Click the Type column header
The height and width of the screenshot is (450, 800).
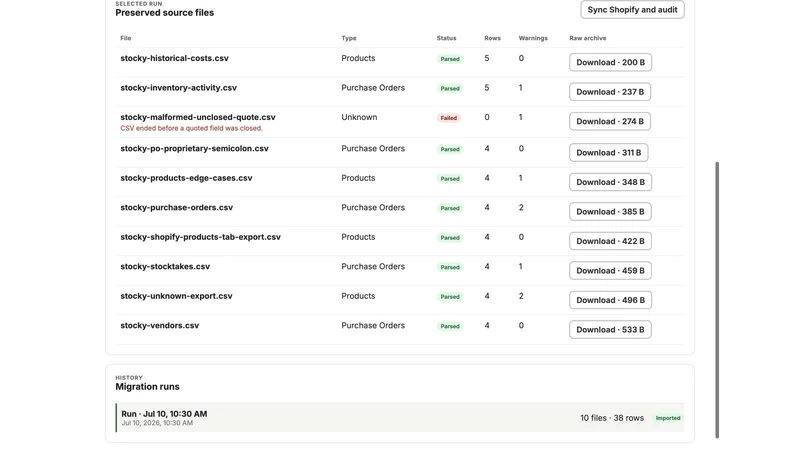(x=349, y=38)
